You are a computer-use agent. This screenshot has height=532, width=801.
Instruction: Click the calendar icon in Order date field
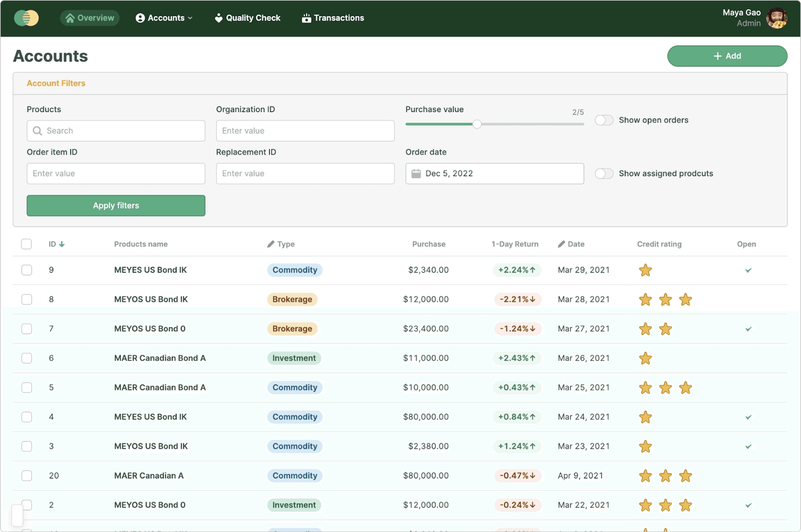pos(417,174)
